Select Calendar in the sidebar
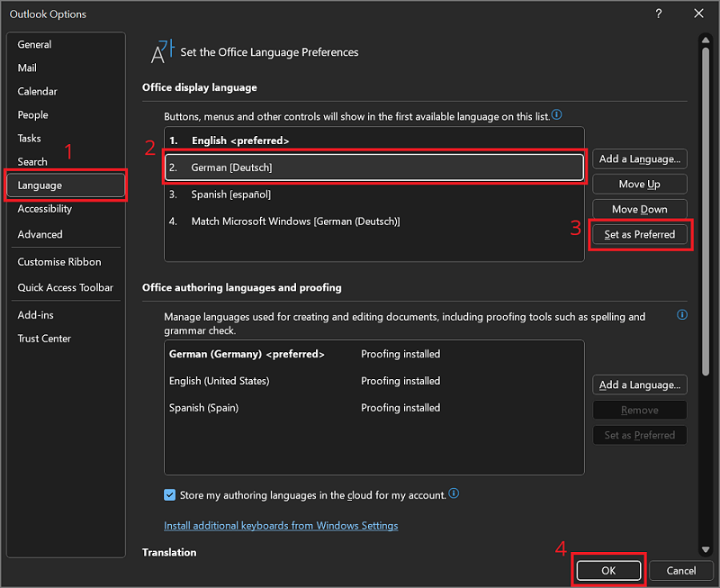 [66, 92]
